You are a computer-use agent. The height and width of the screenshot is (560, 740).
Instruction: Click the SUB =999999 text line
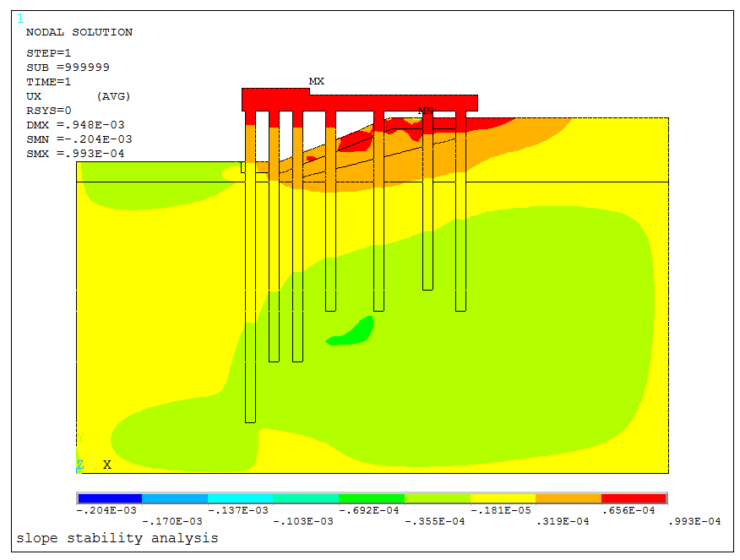[x=68, y=68]
